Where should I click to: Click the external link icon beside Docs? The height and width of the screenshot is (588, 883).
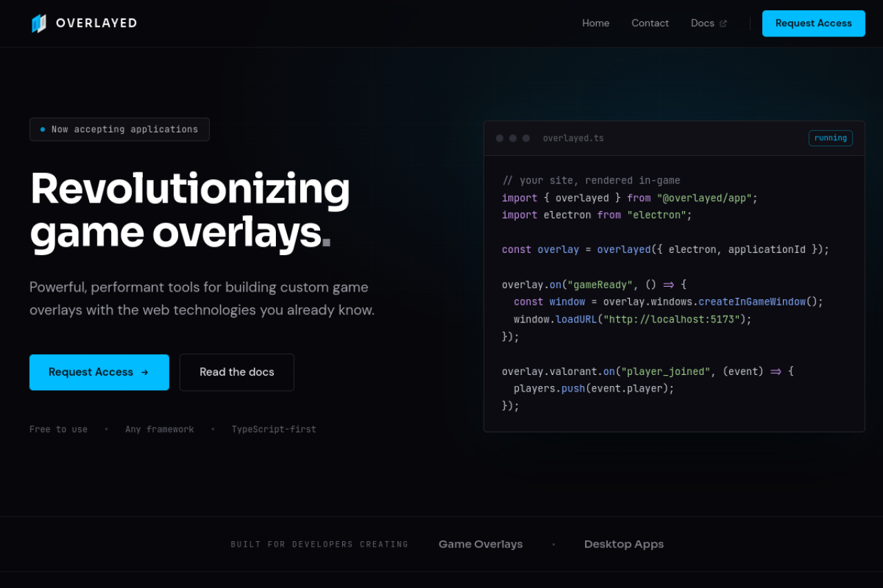tap(723, 23)
